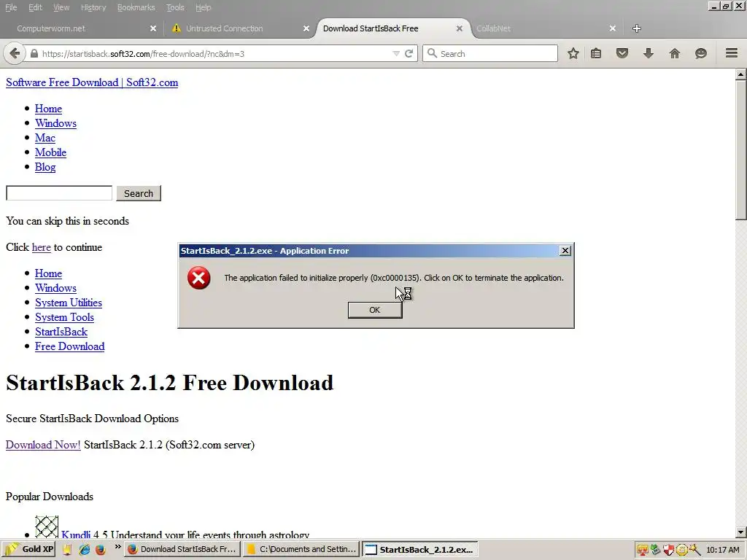This screenshot has height=560, width=747.
Task: Bookmark this page with the star icon
Action: pos(573,53)
